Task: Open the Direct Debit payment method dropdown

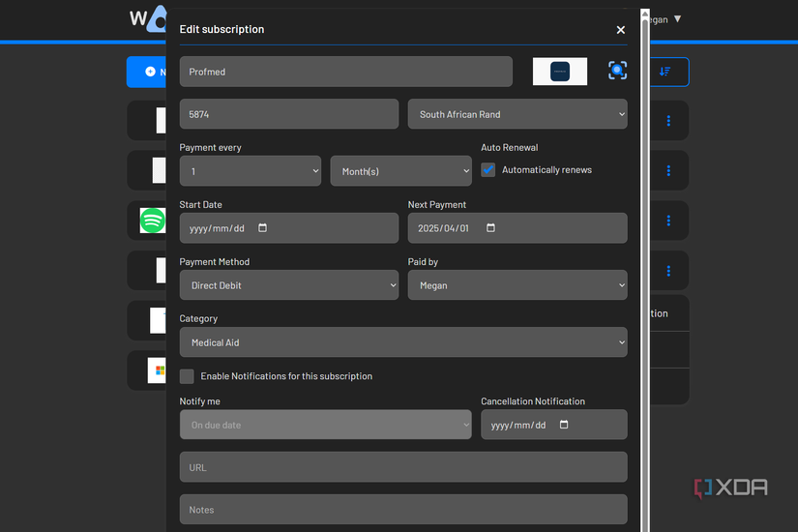Action: coord(288,285)
